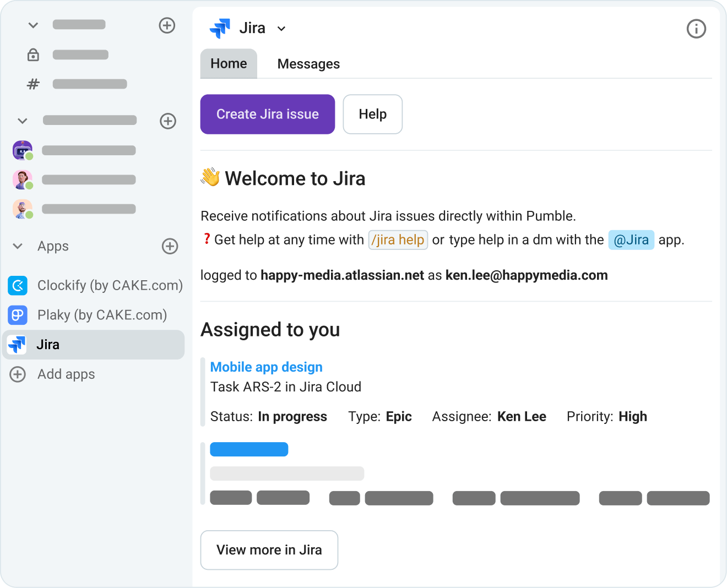727x588 pixels.
Task: Collapse the direct messages section chevron
Action: 23,121
